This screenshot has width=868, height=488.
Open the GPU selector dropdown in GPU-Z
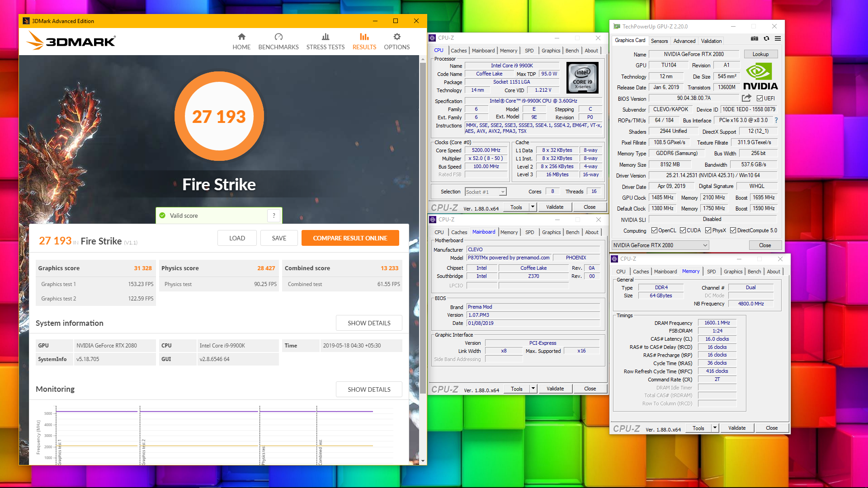pos(660,245)
